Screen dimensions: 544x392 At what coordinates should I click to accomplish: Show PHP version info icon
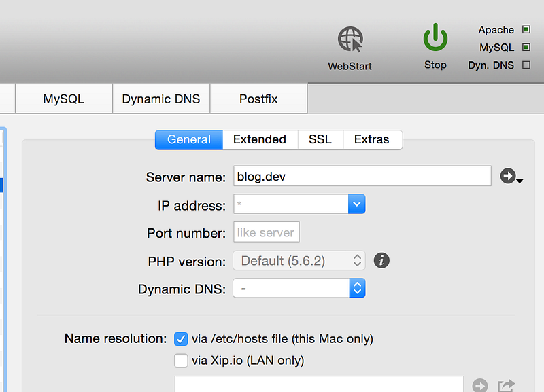pos(381,260)
